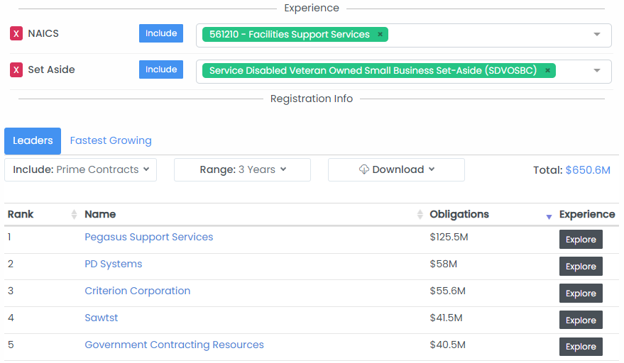Explore PD Systems experience
Screen dimensions: 624x363
(x=581, y=266)
